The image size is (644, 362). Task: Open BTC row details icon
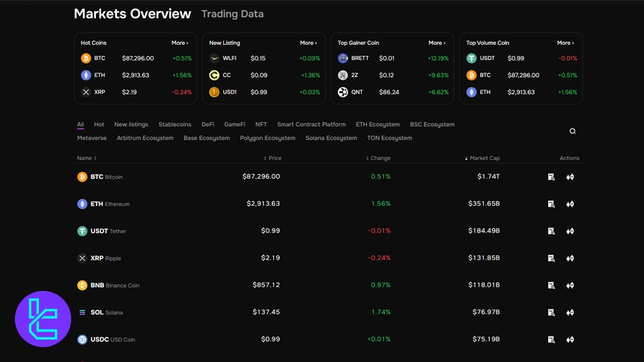pos(551,177)
